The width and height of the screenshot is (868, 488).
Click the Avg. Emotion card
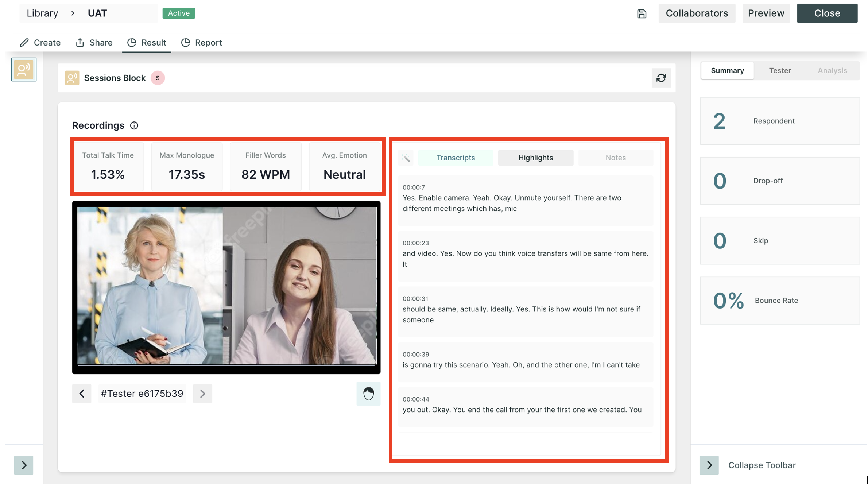pos(345,167)
